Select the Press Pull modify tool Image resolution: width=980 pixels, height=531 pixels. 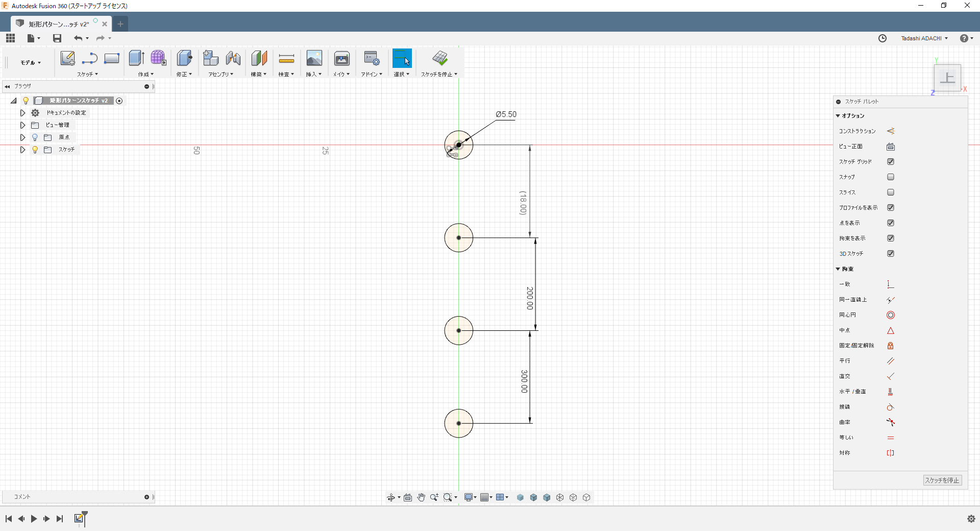click(184, 58)
